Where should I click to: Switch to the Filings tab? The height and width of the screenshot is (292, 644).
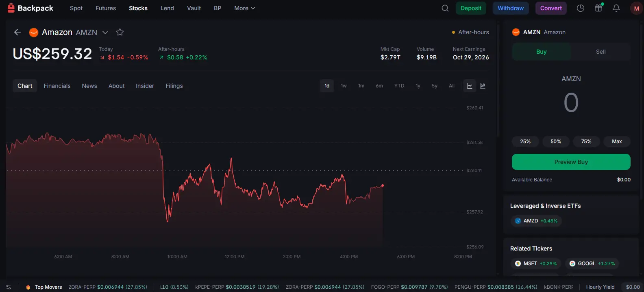[174, 86]
